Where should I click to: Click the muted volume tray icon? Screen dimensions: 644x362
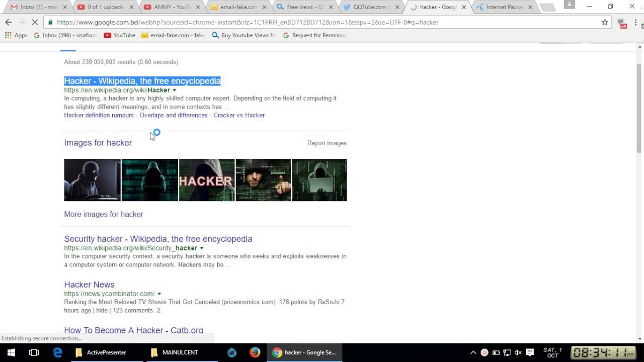click(x=518, y=352)
